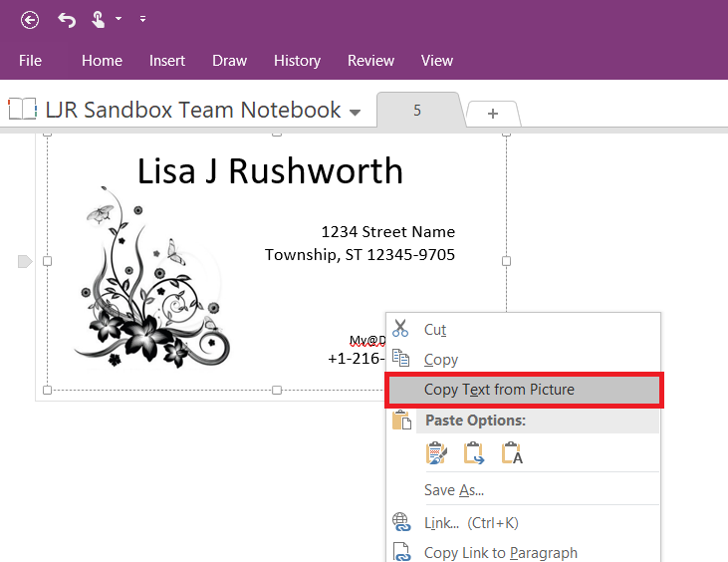Click picture's bottom-left corner handle
Screen dimensions: 728x562
coord(48,390)
